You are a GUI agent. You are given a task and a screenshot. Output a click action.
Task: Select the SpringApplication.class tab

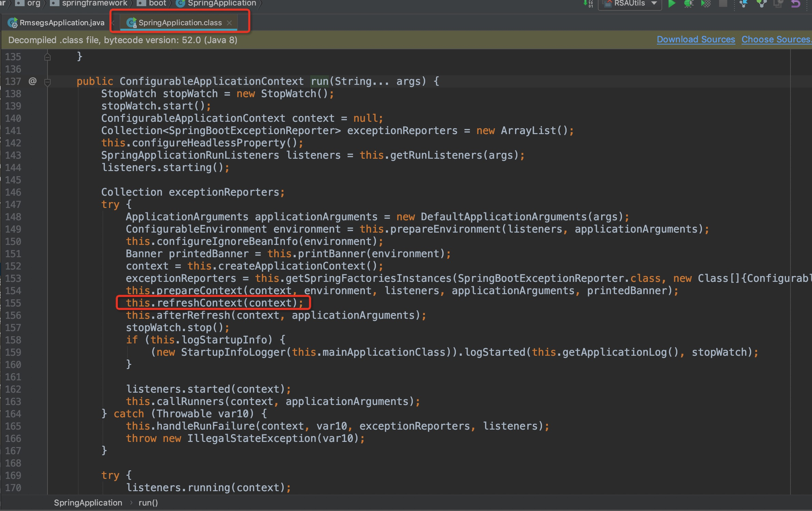pyautogui.click(x=180, y=23)
